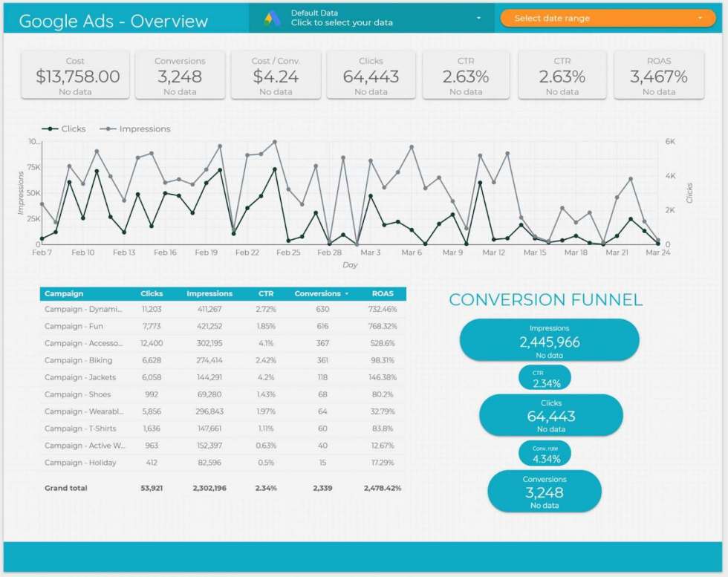
Task: Click the Cost scorecard showing $13,758.00
Action: (75, 74)
